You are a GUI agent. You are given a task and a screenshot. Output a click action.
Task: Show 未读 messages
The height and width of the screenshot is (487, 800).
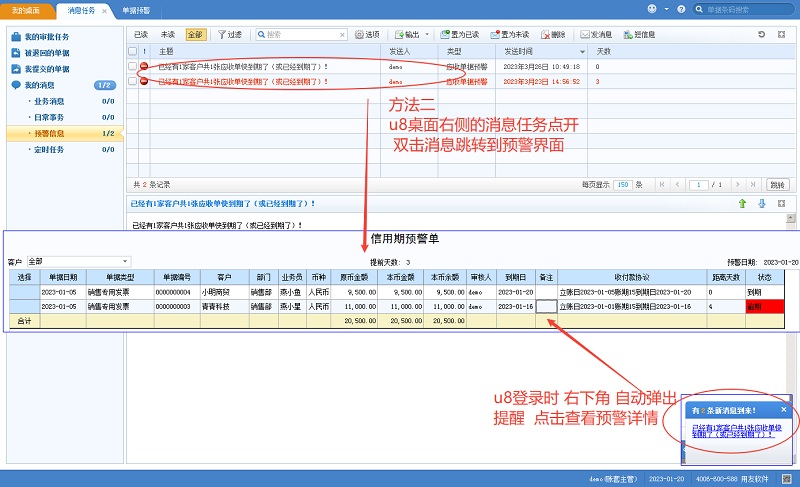click(x=168, y=35)
